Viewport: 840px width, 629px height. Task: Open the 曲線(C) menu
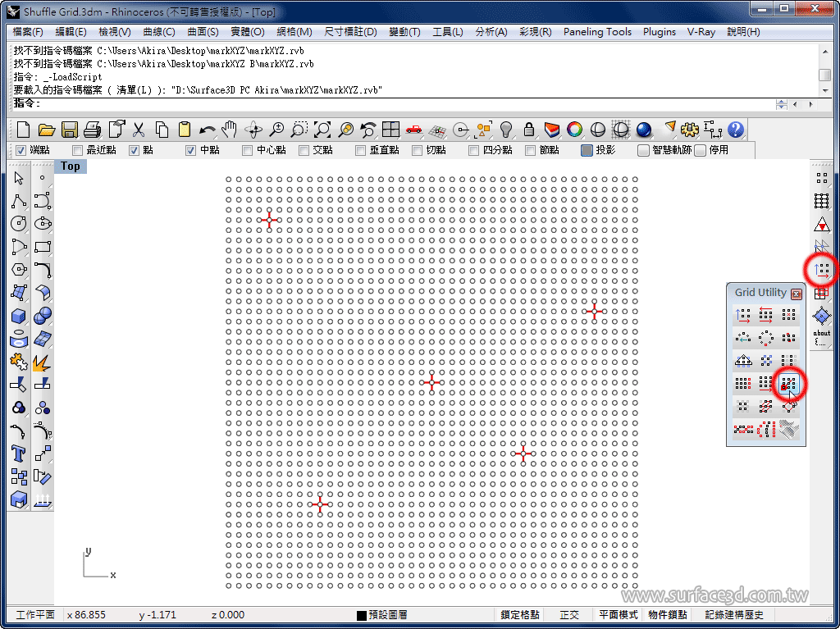pyautogui.click(x=159, y=32)
